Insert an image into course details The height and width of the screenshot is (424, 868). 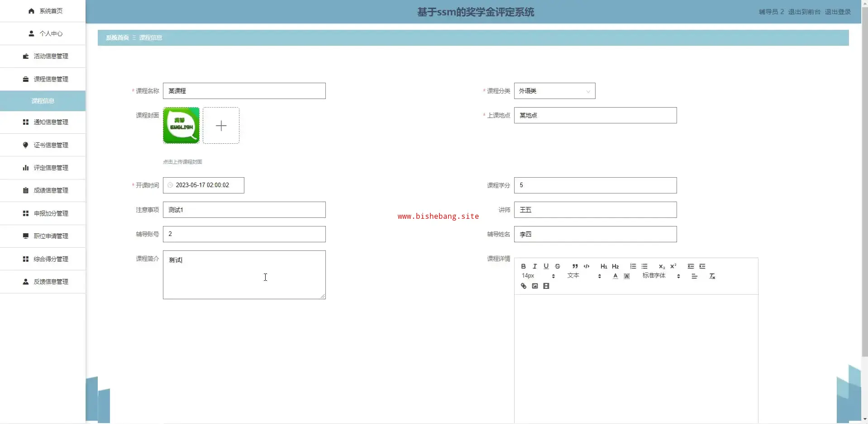point(535,286)
